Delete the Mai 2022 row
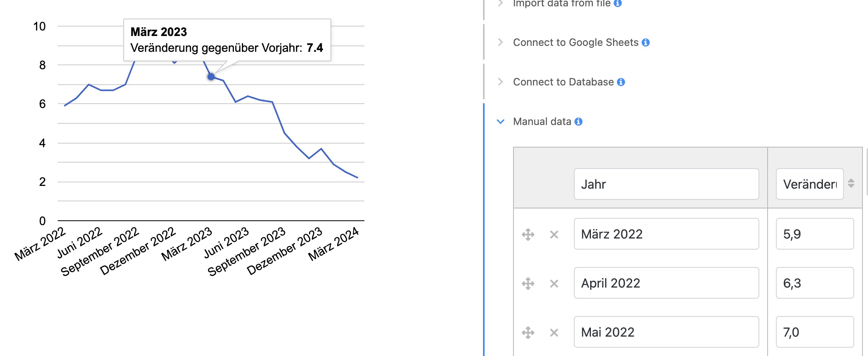Image resolution: width=868 pixels, height=356 pixels. click(554, 333)
